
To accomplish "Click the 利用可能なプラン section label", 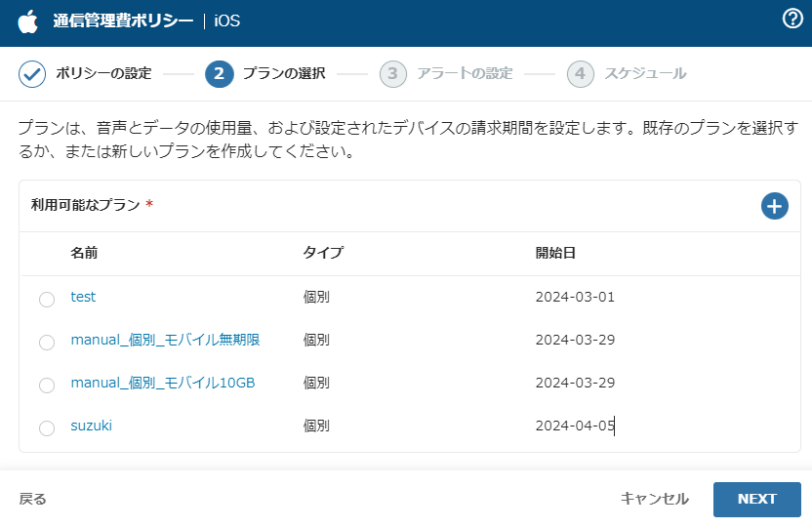I will pyautogui.click(x=86, y=205).
